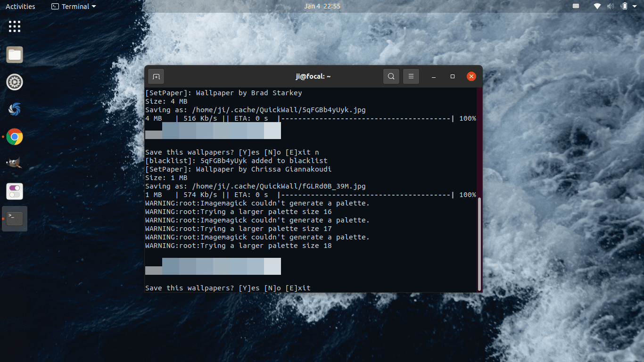This screenshot has width=644, height=362.
Task: Open the keyboard layout indicator
Action: (576, 6)
